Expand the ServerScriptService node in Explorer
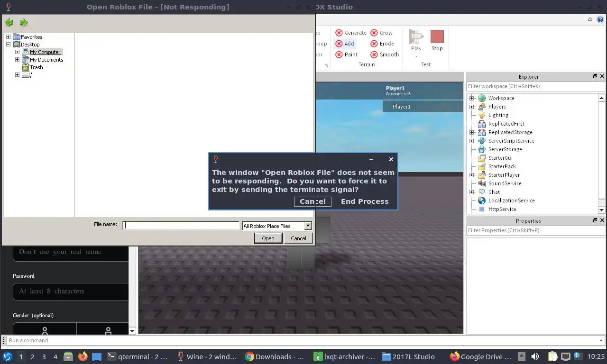Screen dimensions: 607x364 (x=472, y=141)
